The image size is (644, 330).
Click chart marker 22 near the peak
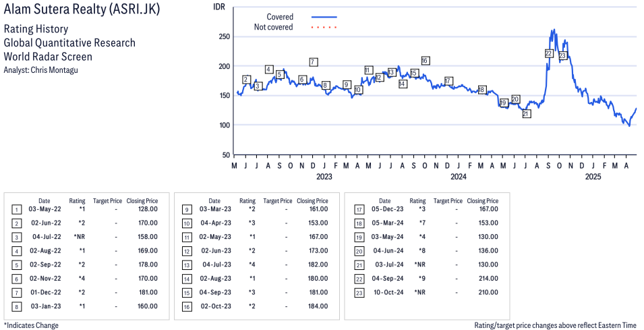[x=548, y=53]
